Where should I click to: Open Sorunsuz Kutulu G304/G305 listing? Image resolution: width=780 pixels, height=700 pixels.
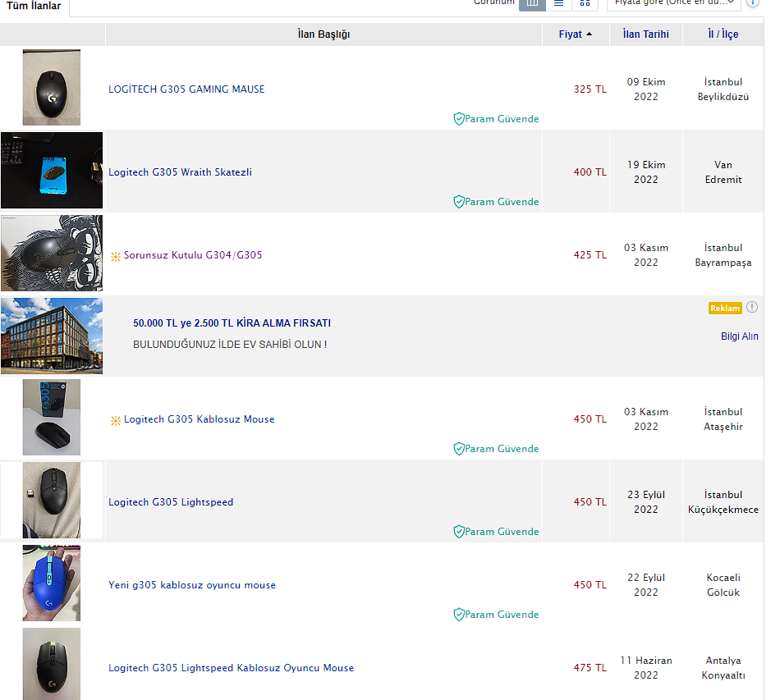pyautogui.click(x=193, y=255)
